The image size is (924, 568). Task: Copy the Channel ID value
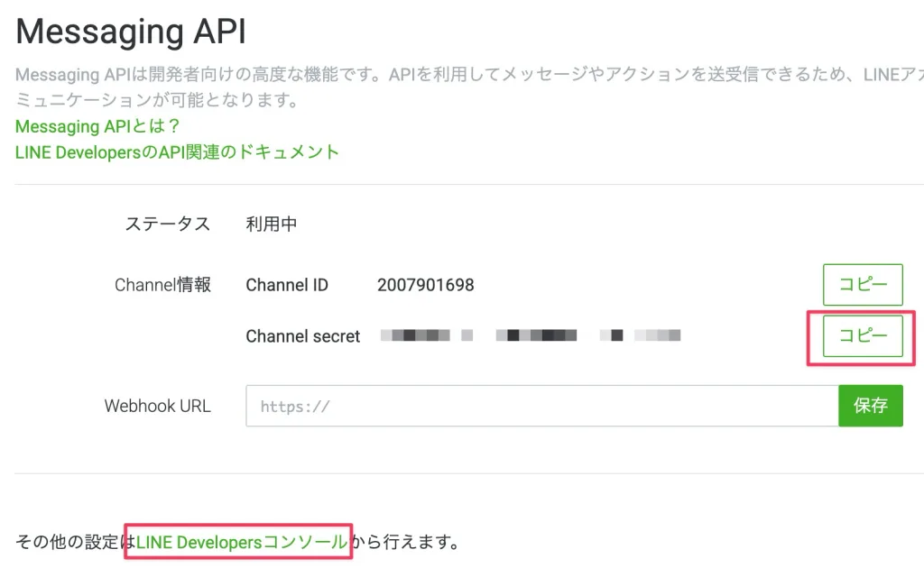863,285
